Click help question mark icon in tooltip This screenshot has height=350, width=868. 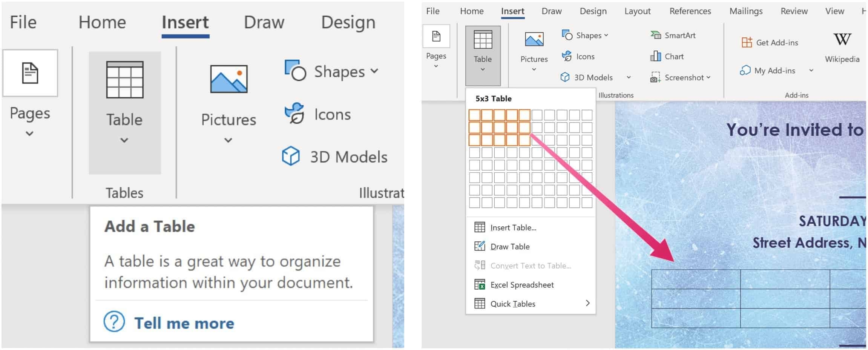pos(114,322)
